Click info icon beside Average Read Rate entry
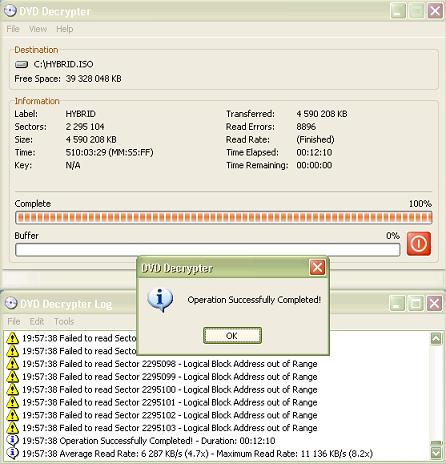Viewport: 446px width, 464px height. [12, 453]
